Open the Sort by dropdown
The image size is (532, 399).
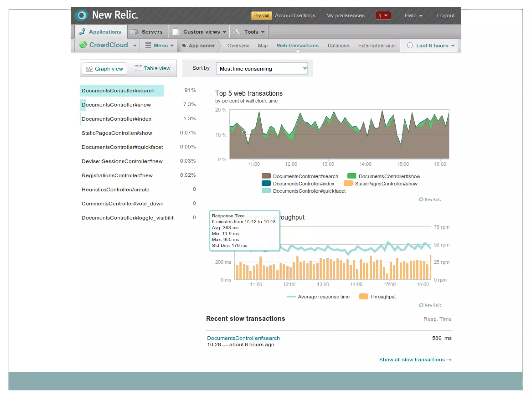261,69
